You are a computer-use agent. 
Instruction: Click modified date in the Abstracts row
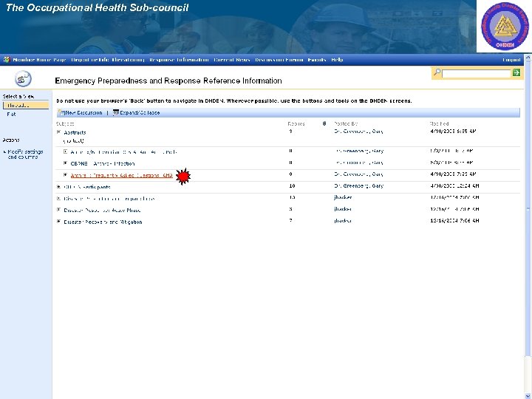click(453, 132)
